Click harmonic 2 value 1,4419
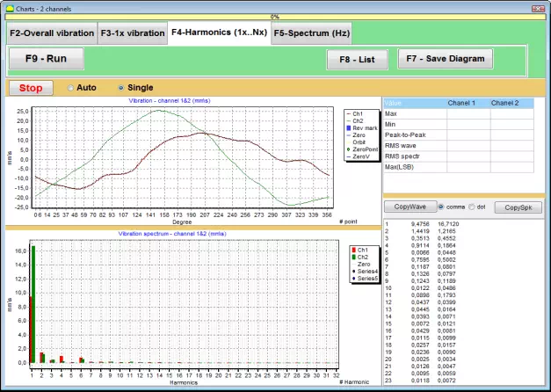 420,231
